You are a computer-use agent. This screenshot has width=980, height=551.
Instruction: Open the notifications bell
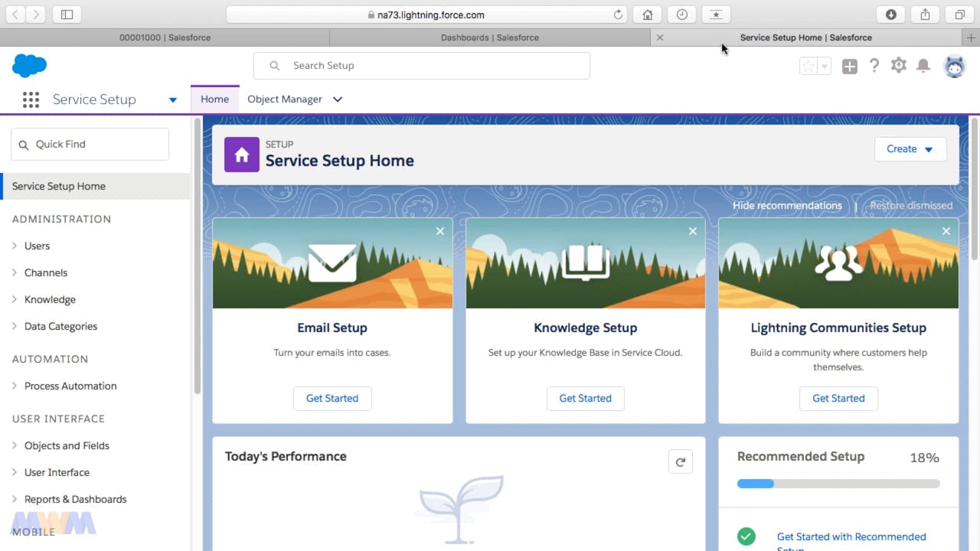[x=923, y=66]
